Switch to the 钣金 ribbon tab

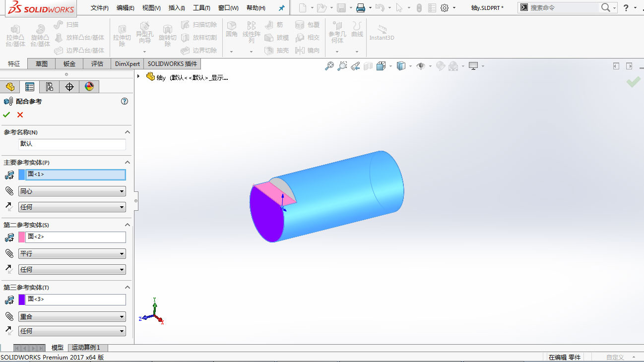tap(69, 63)
